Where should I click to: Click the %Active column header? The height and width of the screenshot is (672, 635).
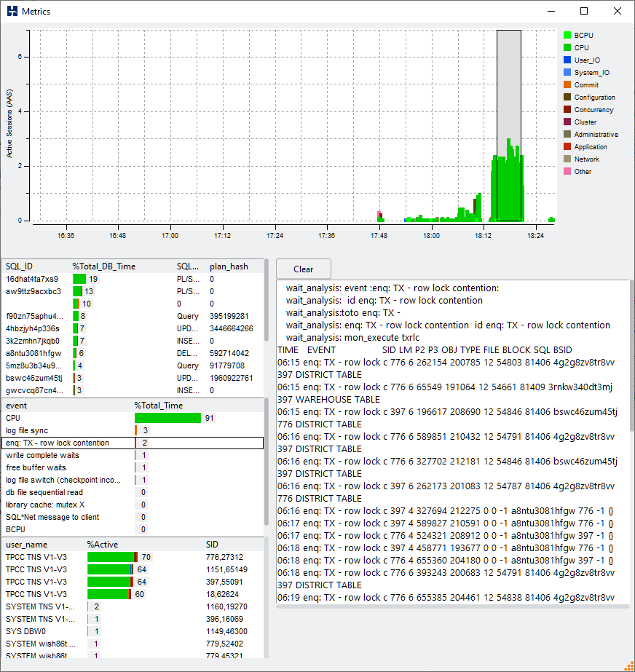(103, 545)
